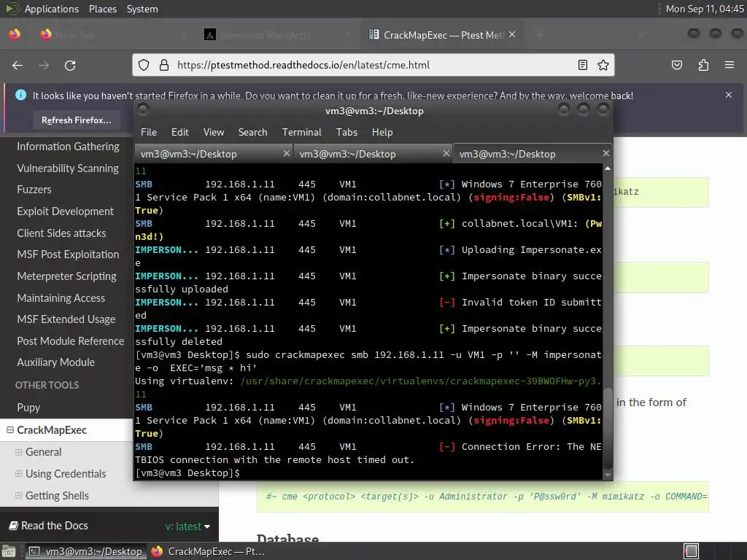The width and height of the screenshot is (747, 560).
Task: Open Post Module Reference sidebar link
Action: point(71,341)
